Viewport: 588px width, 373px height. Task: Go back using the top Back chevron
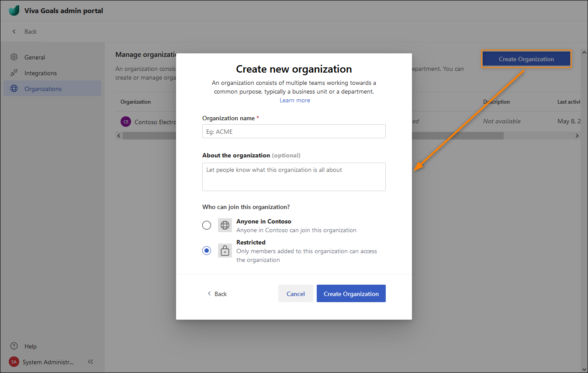point(14,31)
